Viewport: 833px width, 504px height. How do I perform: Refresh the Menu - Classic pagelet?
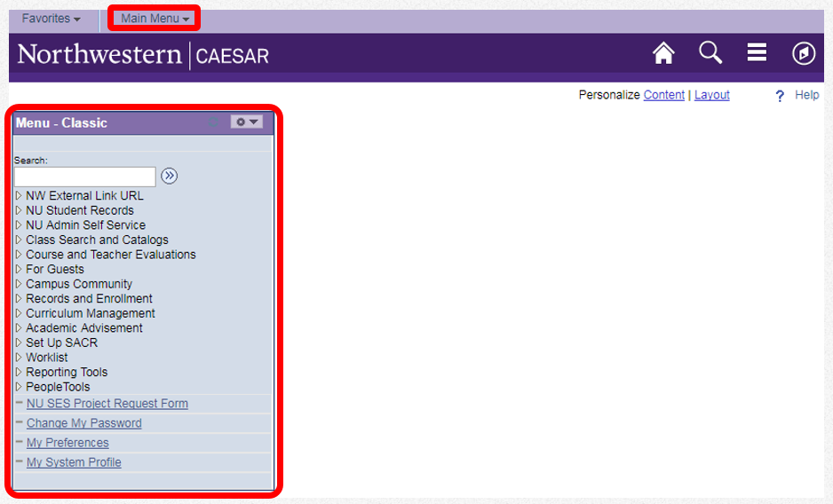click(x=213, y=122)
